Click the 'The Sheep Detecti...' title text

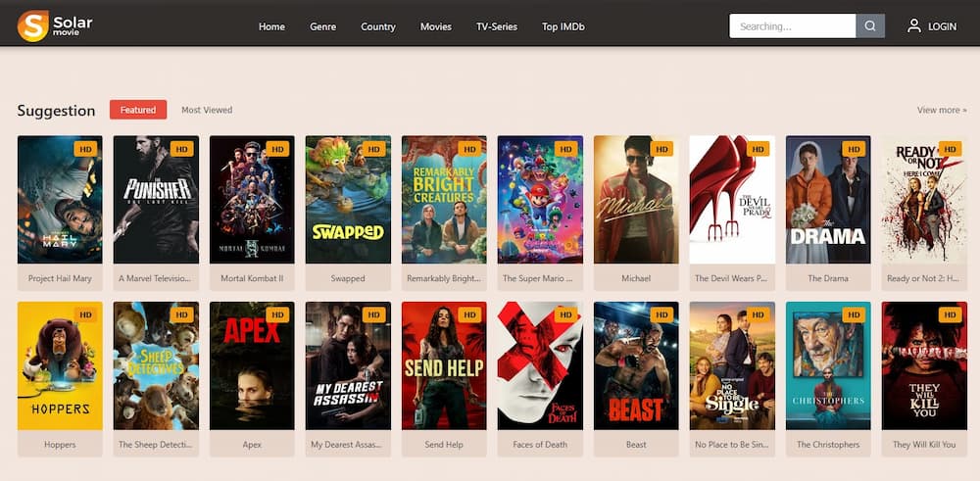click(x=155, y=445)
